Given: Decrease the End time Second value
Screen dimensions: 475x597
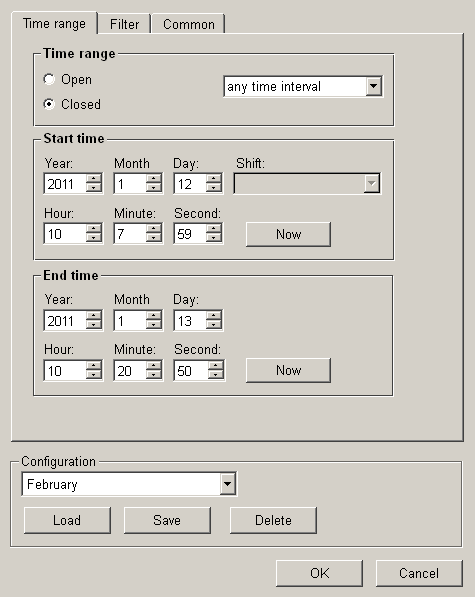Looking at the screenshot, I should [x=215, y=375].
